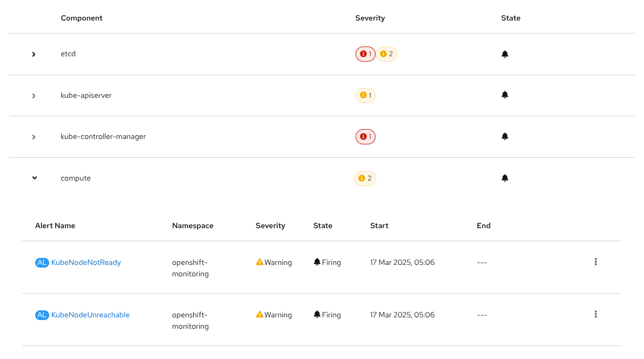Open the KubeNodeUnreachable alert link

tap(90, 315)
